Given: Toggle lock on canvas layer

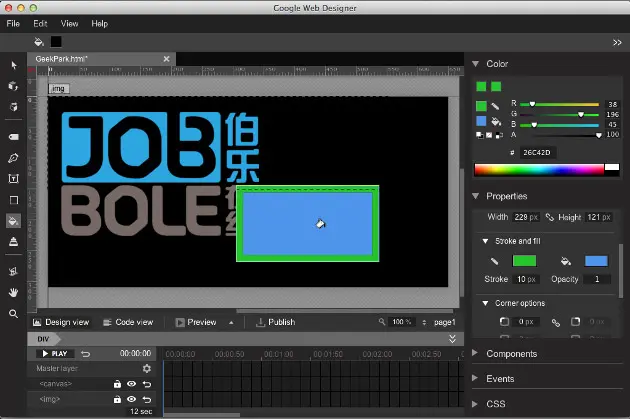Looking at the screenshot, I should coord(117,384).
